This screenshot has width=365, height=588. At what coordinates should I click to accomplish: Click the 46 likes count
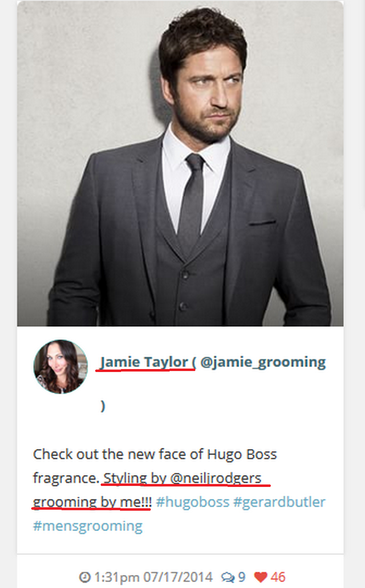pos(278,577)
